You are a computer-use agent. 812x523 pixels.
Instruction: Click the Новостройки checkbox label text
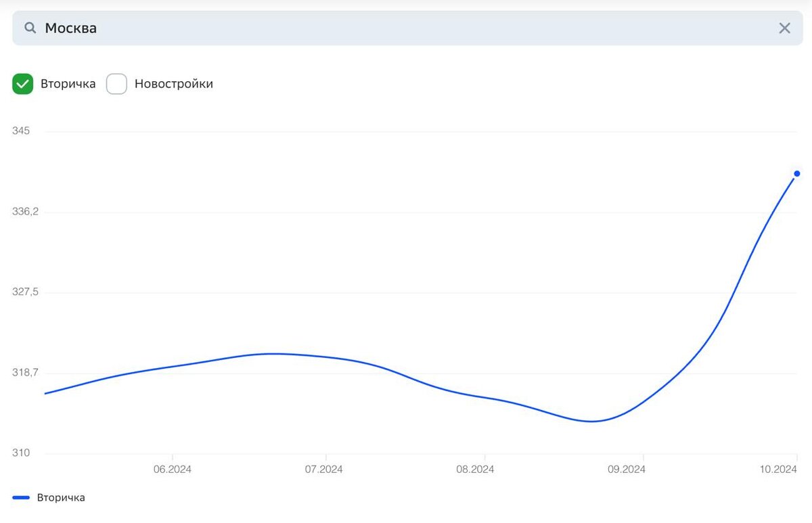pyautogui.click(x=174, y=84)
